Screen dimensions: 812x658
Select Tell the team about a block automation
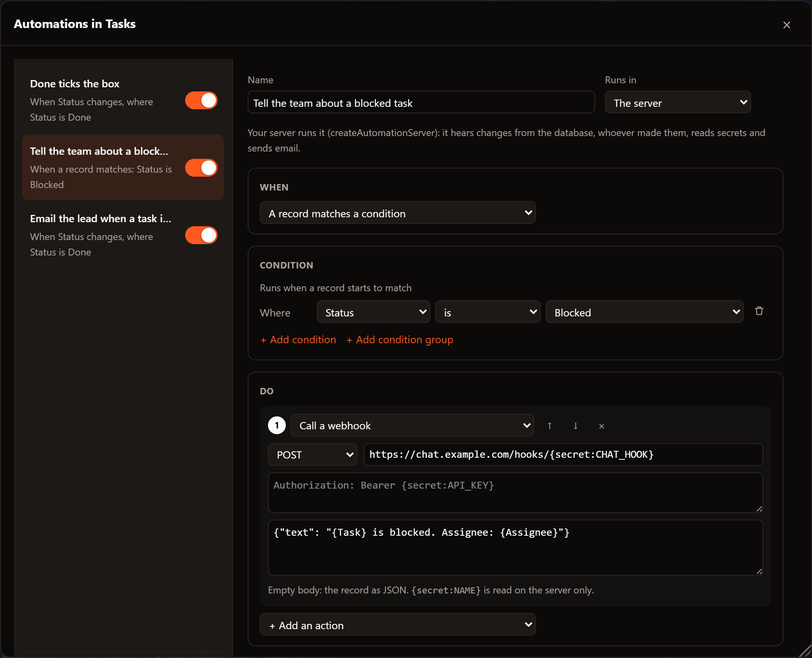pyautogui.click(x=123, y=167)
